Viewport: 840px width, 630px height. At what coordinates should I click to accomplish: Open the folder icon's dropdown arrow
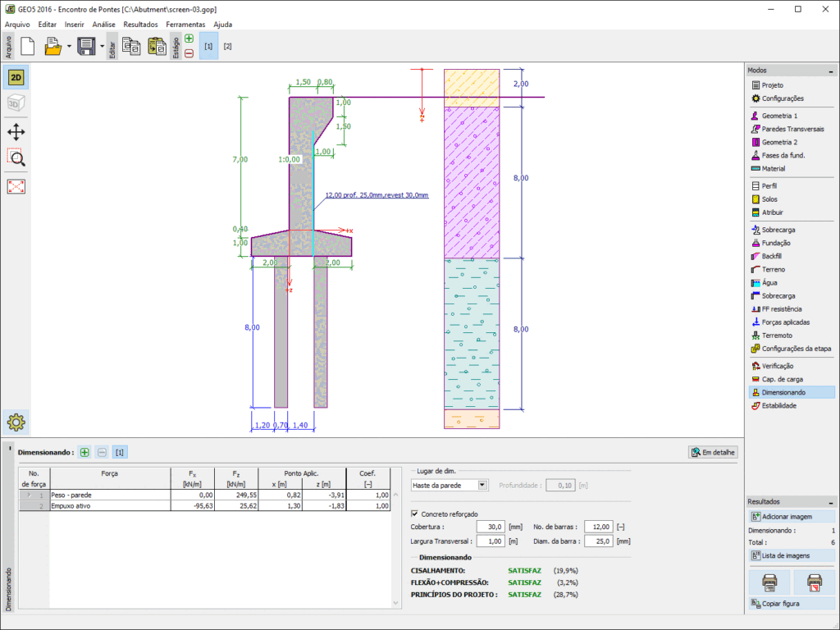(x=69, y=47)
